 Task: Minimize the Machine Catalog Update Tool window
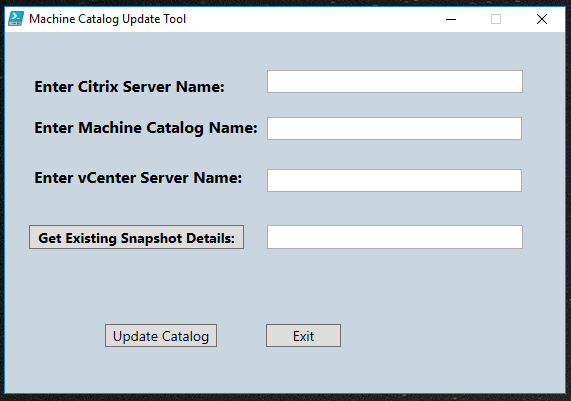(x=451, y=19)
